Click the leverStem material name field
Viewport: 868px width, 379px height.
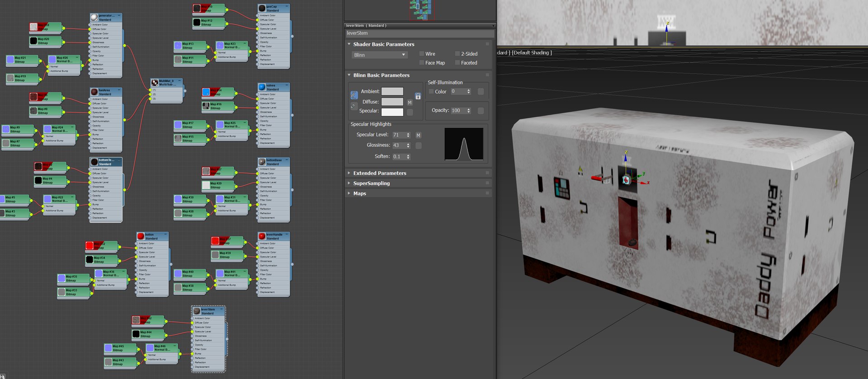pyautogui.click(x=420, y=33)
